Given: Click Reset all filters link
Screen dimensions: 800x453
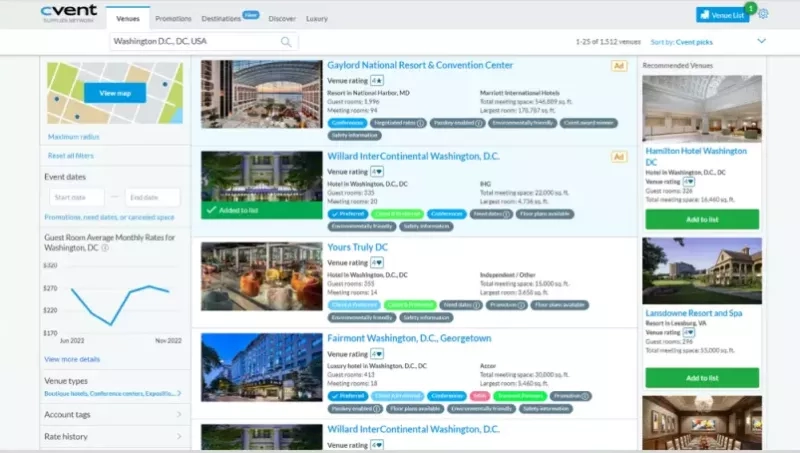Looking at the screenshot, I should 70,156.
